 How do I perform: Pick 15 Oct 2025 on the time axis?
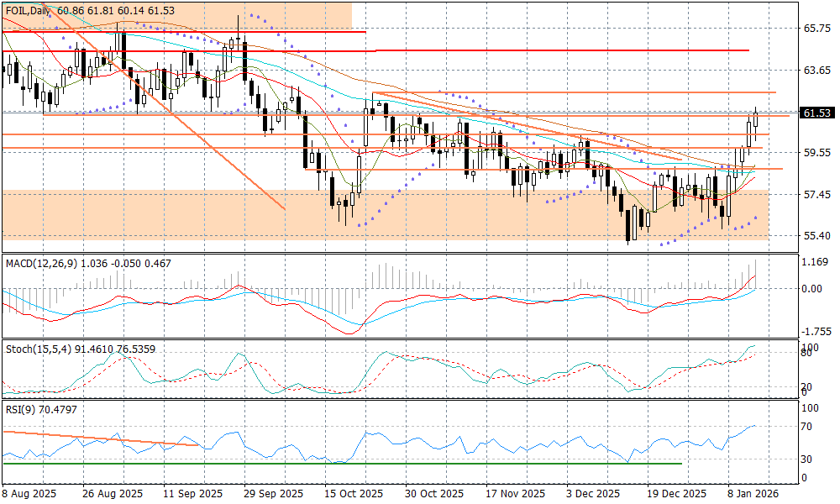[355, 493]
